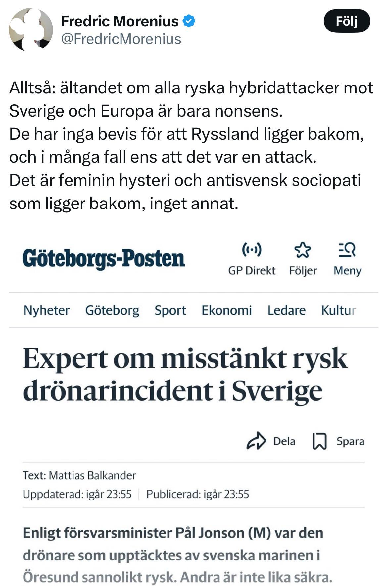
Task: Open Fredric Morenius profile picture
Action: [x=31, y=30]
